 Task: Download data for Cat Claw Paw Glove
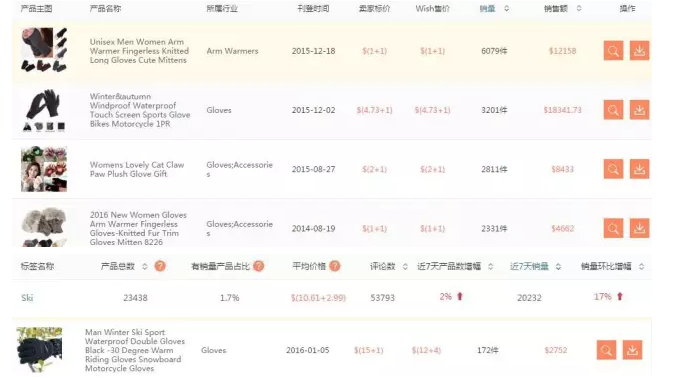pos(639,169)
